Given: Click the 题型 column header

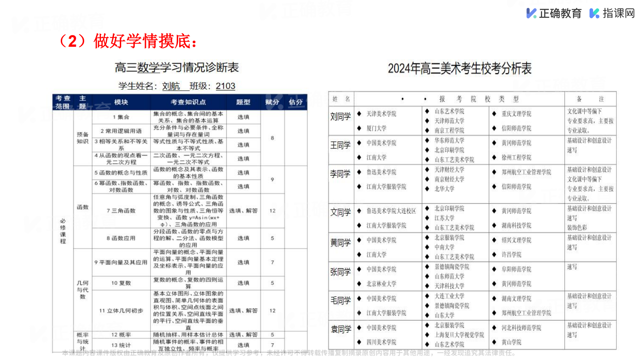Looking at the screenshot, I should pos(243,102).
